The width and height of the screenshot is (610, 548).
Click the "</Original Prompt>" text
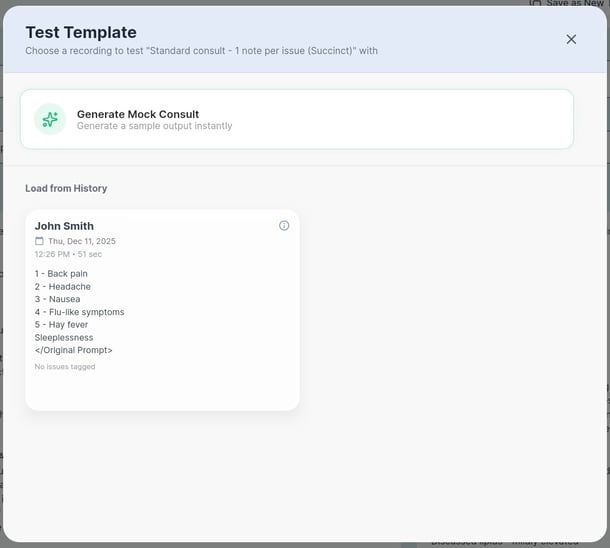(x=73, y=350)
